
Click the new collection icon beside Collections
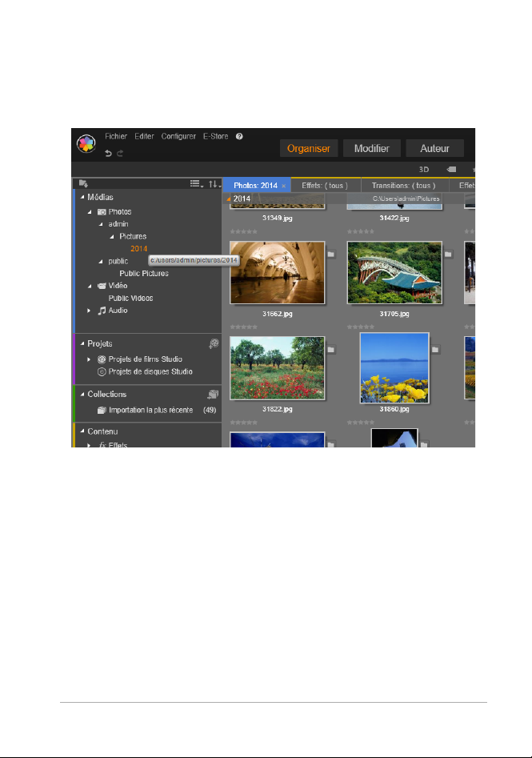point(213,395)
